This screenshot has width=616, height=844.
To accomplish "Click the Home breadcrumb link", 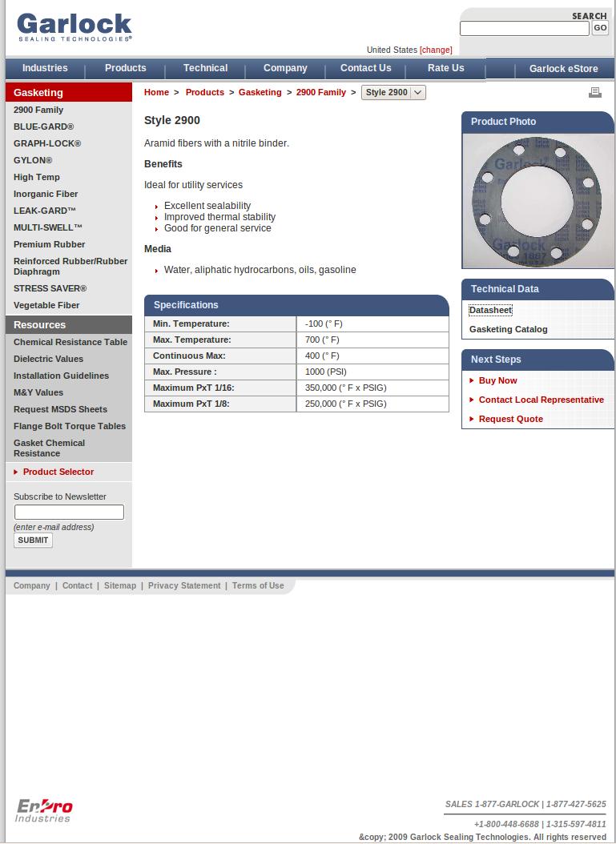I will [x=156, y=93].
